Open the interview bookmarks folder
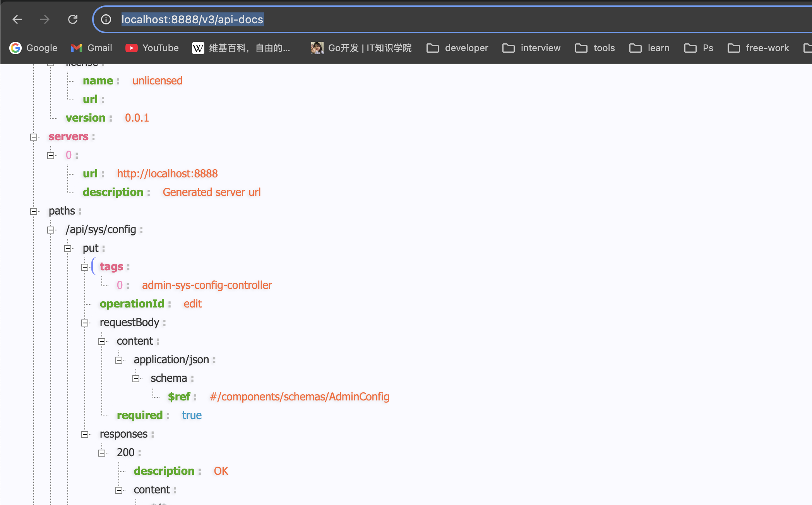This screenshot has width=812, height=505. (531, 48)
